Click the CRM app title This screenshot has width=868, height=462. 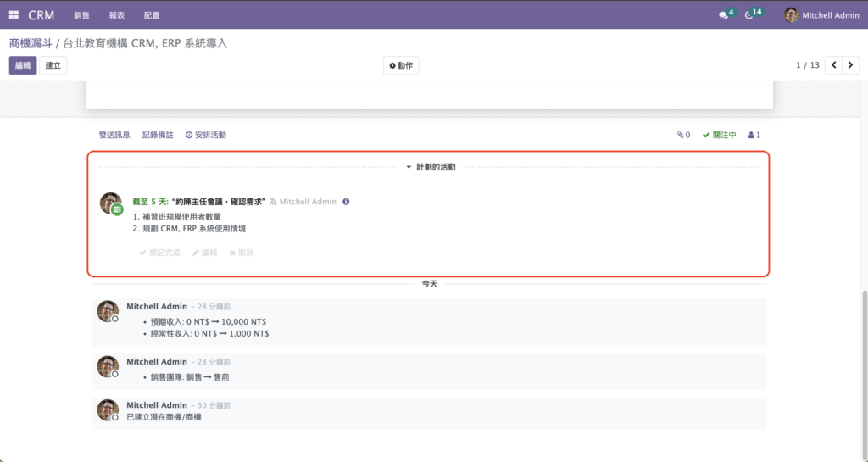point(42,15)
